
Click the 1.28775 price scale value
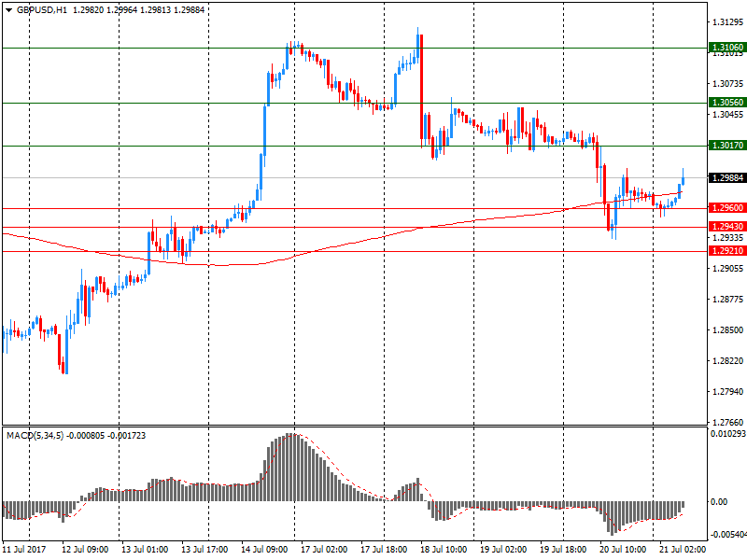click(x=727, y=299)
